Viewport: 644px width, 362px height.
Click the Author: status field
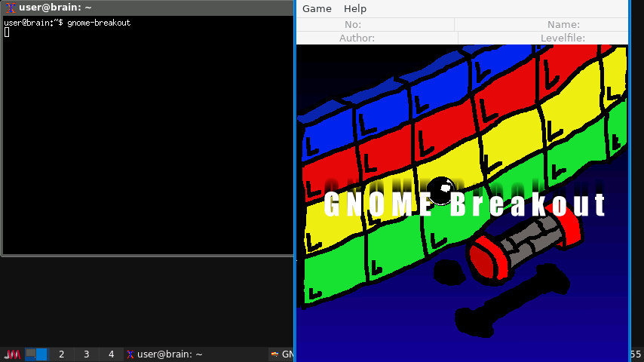tap(377, 38)
